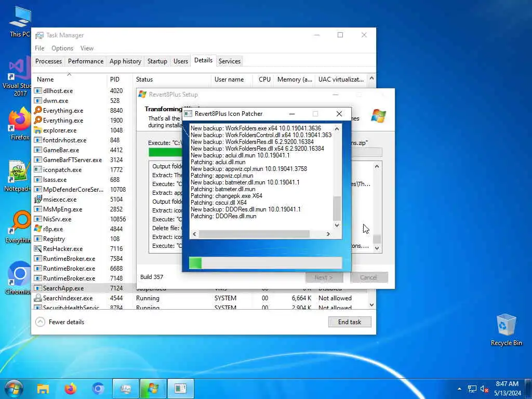Click the Start orb button
Viewport: 532px width, 399px height.
coord(14,389)
